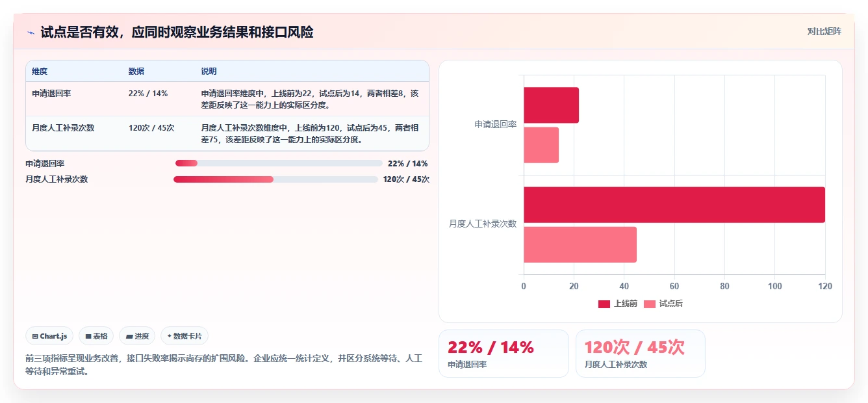Select the 申请退回率 cell in the table
Screen dimensions: 868x403
coord(51,93)
